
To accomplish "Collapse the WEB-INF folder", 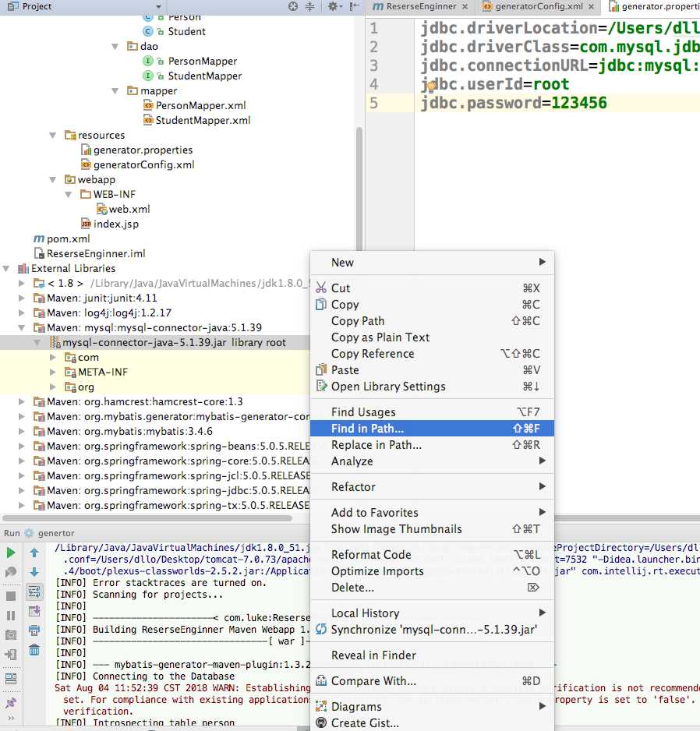I will pyautogui.click(x=69, y=194).
